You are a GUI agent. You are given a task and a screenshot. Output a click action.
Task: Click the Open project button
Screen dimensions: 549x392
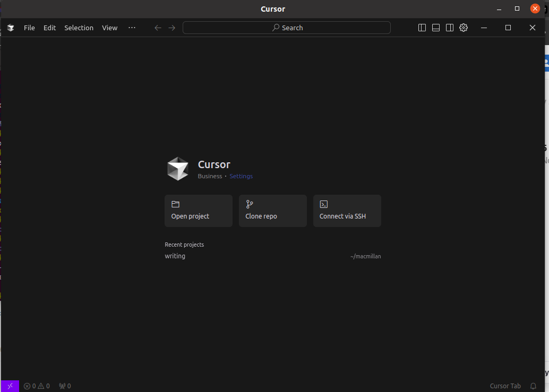(199, 211)
